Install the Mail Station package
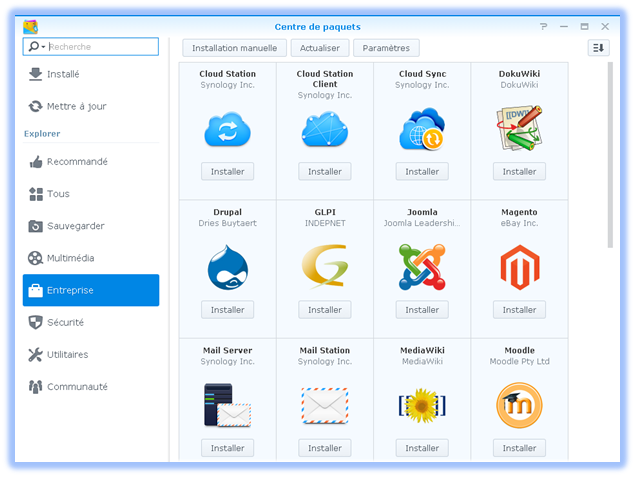 (x=325, y=448)
